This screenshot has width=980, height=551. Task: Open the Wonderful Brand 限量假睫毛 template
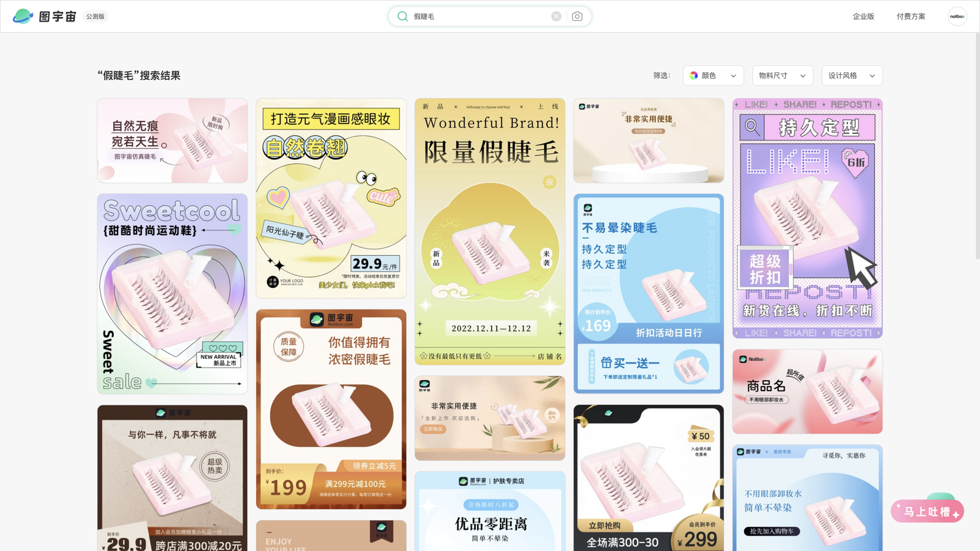(490, 232)
